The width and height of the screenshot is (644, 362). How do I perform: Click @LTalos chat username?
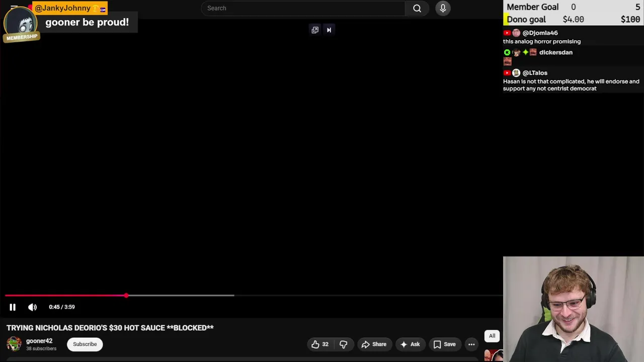coord(534,73)
